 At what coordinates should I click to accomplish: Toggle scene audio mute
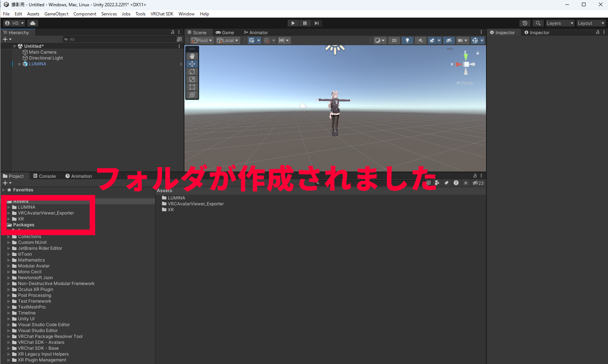(x=420, y=40)
